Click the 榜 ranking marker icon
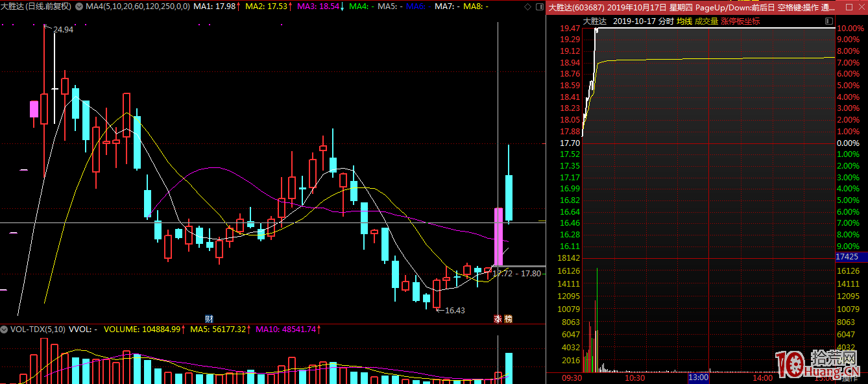868x384 pixels. [x=508, y=318]
